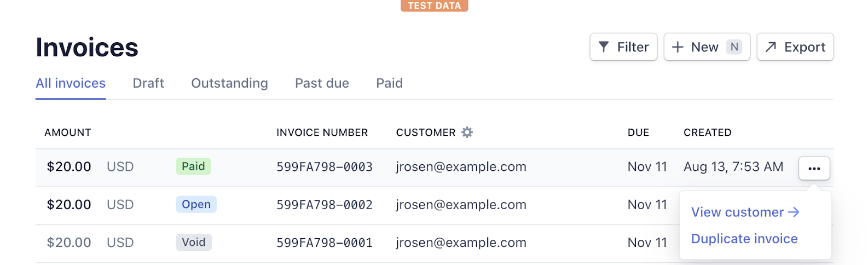Viewport: 868px width, 265px height.
Task: Click the Open status badge
Action: coord(196,204)
